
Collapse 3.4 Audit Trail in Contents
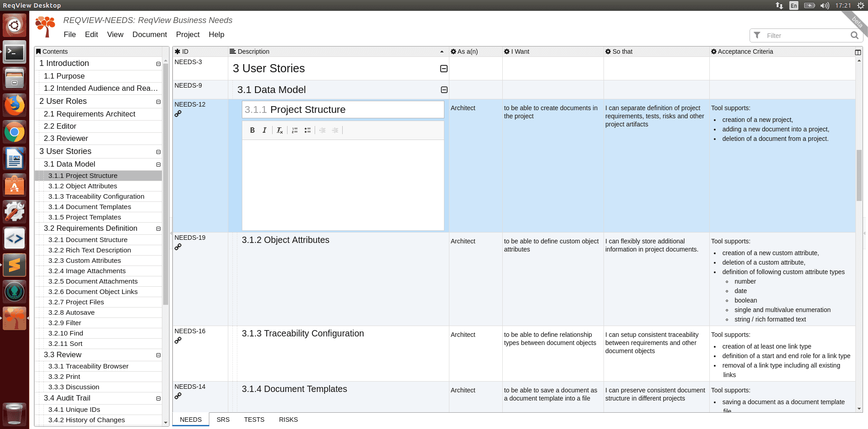click(x=158, y=398)
